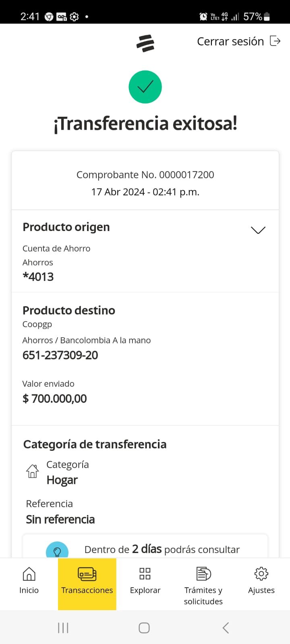Tap the Comprobante No. 0000017200 text

point(145,175)
